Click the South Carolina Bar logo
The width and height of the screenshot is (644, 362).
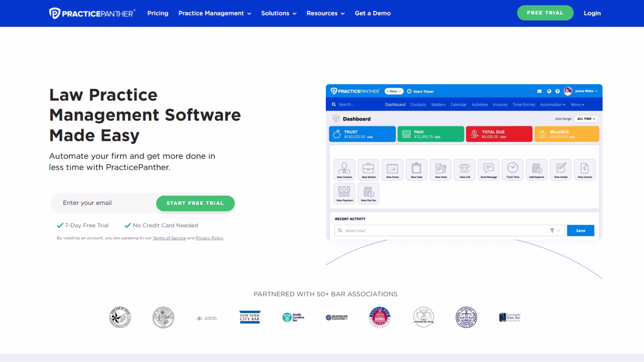coord(294,317)
